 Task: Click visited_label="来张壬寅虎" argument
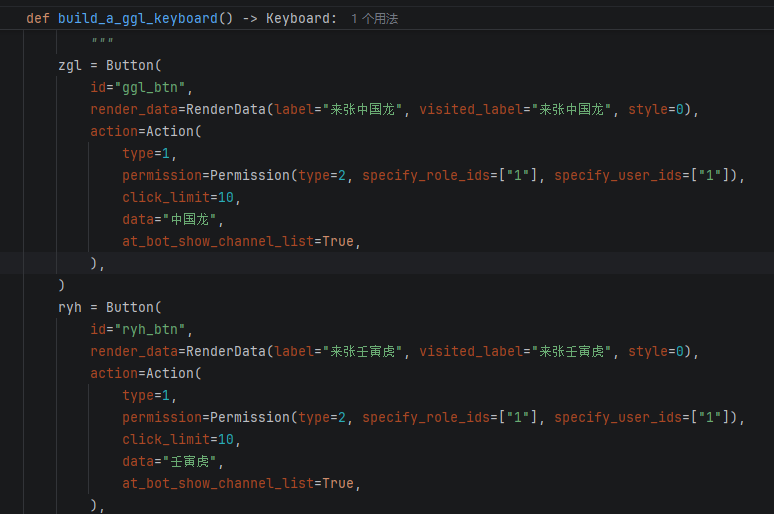point(515,352)
